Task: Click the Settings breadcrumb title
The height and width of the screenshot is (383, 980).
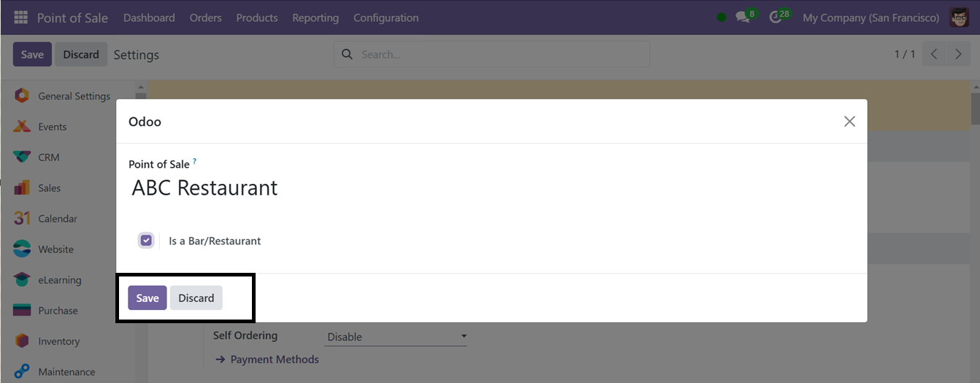Action: coord(137,55)
